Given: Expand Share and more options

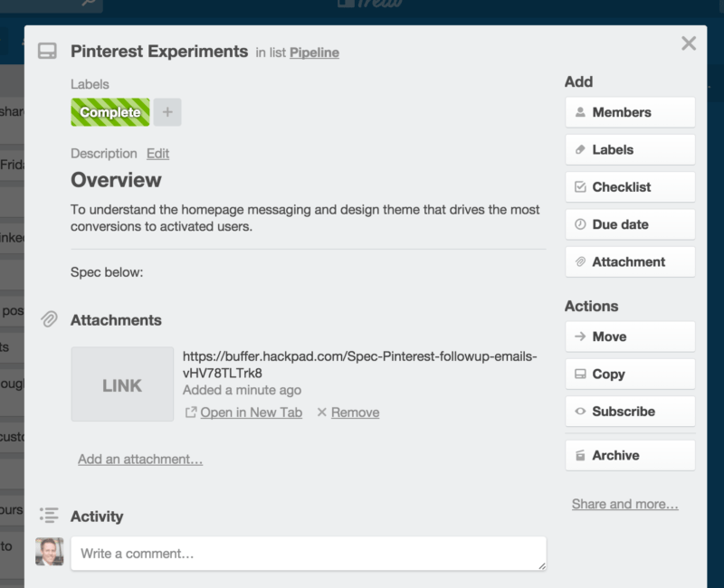Looking at the screenshot, I should 624,504.
